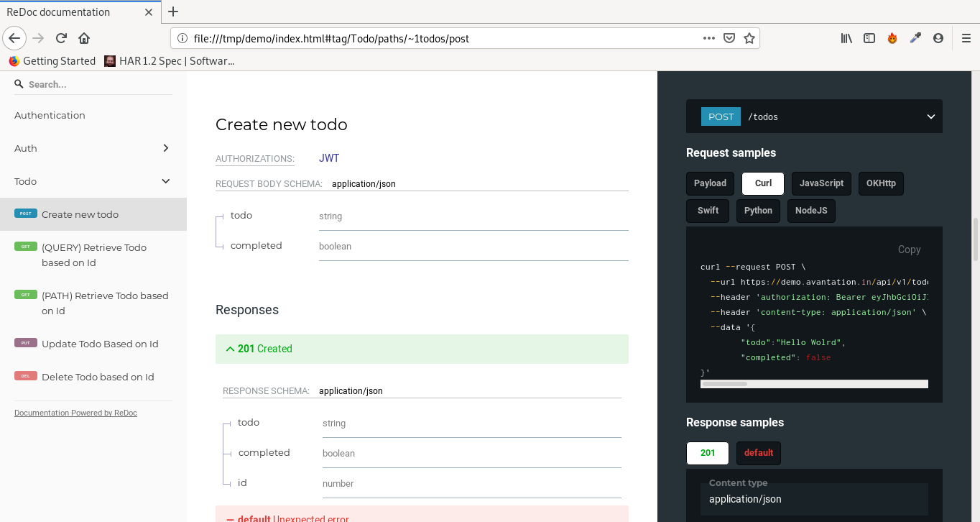Click the Create new todo heading
Viewport: 980px width, 522px height.
[282, 124]
